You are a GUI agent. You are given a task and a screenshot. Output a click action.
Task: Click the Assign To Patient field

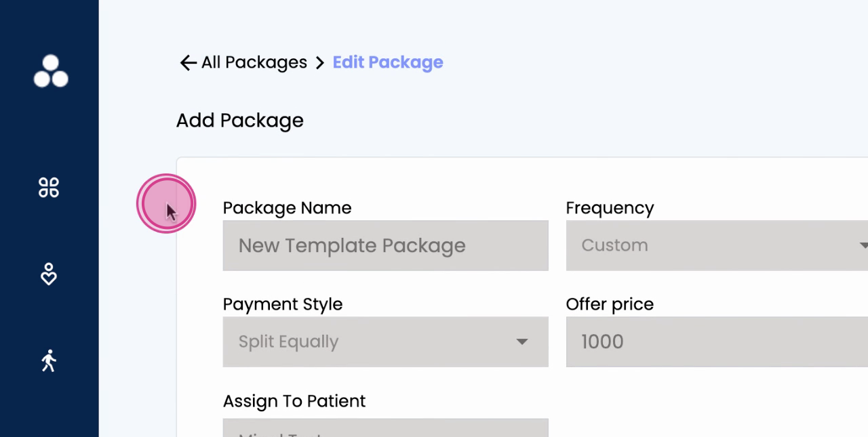click(x=385, y=428)
